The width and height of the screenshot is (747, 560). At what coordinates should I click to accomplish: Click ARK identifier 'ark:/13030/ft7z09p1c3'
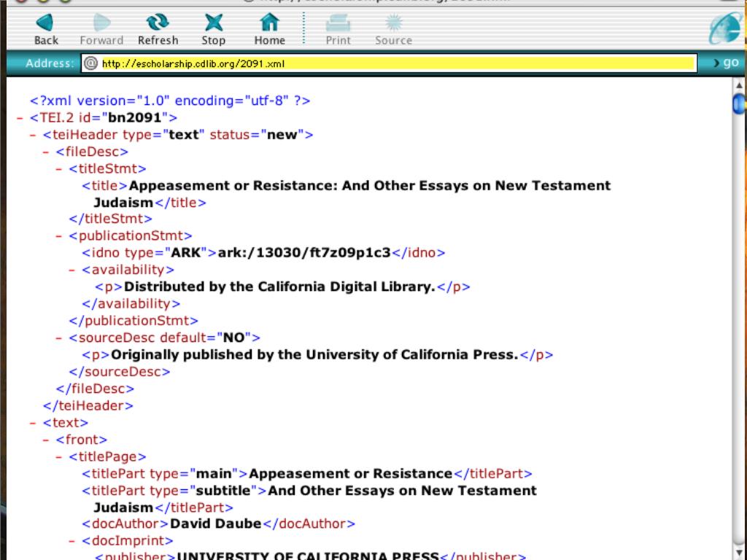click(x=304, y=252)
